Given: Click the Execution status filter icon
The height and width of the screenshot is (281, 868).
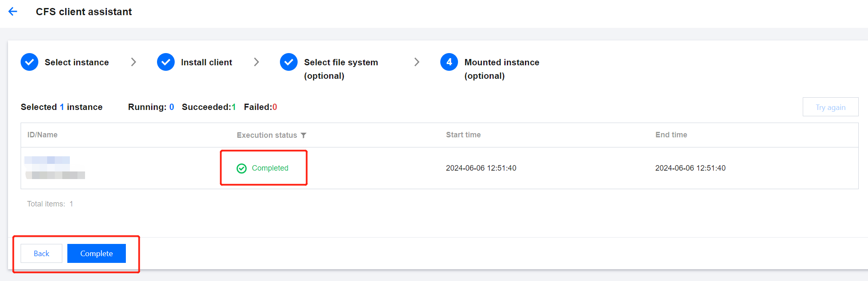Looking at the screenshot, I should (304, 135).
